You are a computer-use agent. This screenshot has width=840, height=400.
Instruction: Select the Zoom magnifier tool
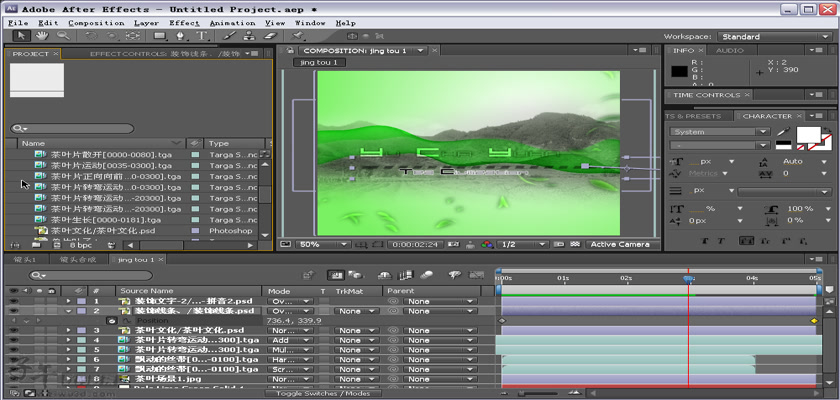pos(63,36)
